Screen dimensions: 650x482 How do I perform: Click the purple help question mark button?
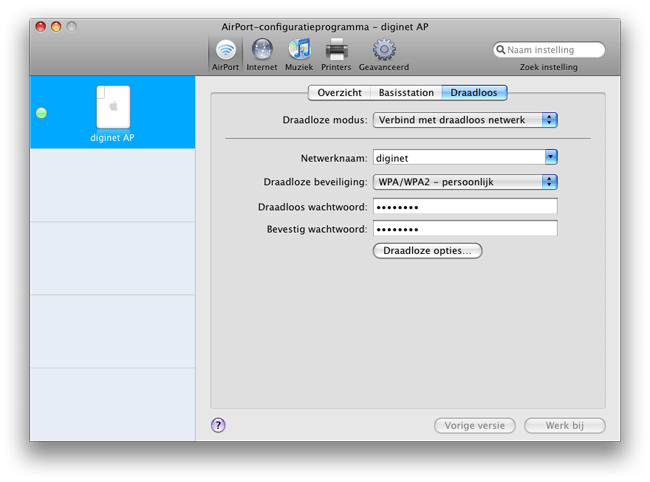click(x=218, y=425)
